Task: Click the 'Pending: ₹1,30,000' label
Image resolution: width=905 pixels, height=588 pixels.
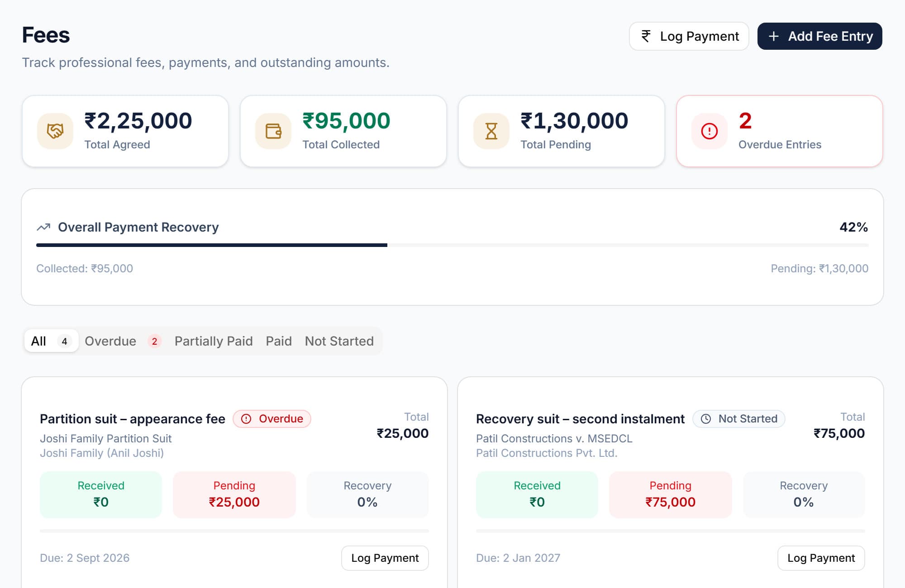Action: 819,269
